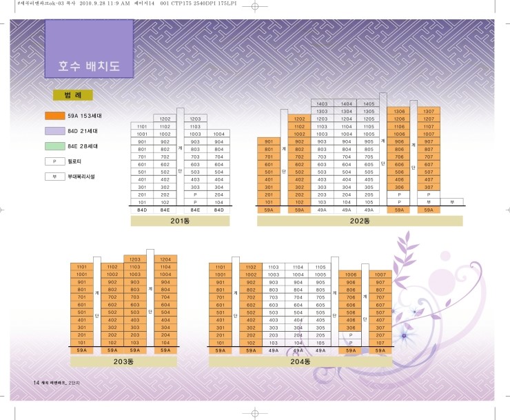Select unit 107 in 204동
Image resolution: width=510 pixels, height=420 pixels.
380,343
